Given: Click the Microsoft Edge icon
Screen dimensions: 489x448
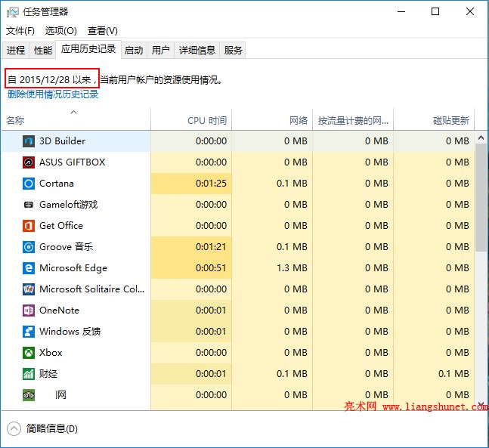Looking at the screenshot, I should 29,268.
